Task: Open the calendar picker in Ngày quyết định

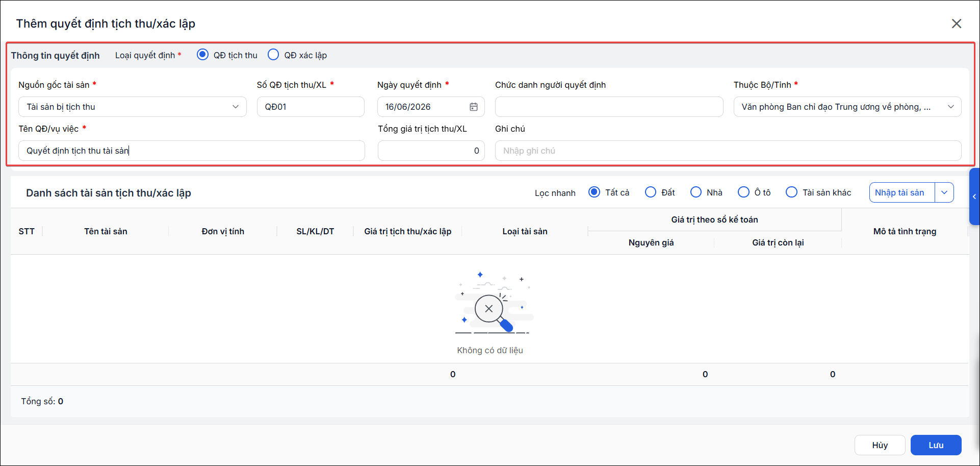Action: click(x=474, y=107)
